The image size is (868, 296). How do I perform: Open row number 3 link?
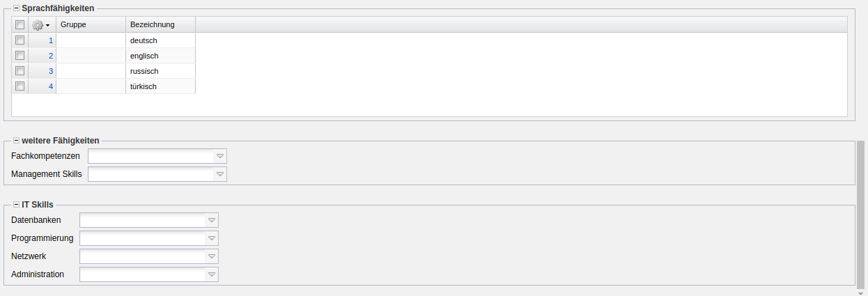tap(51, 71)
